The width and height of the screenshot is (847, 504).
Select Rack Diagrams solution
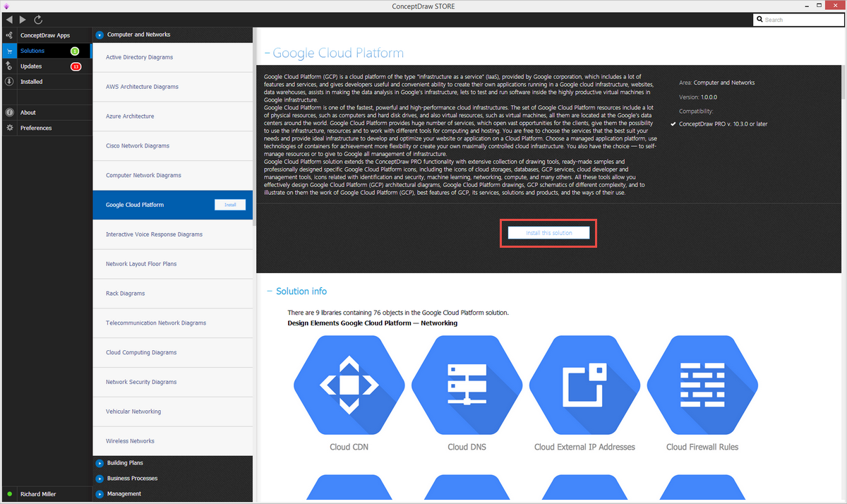tap(172, 294)
